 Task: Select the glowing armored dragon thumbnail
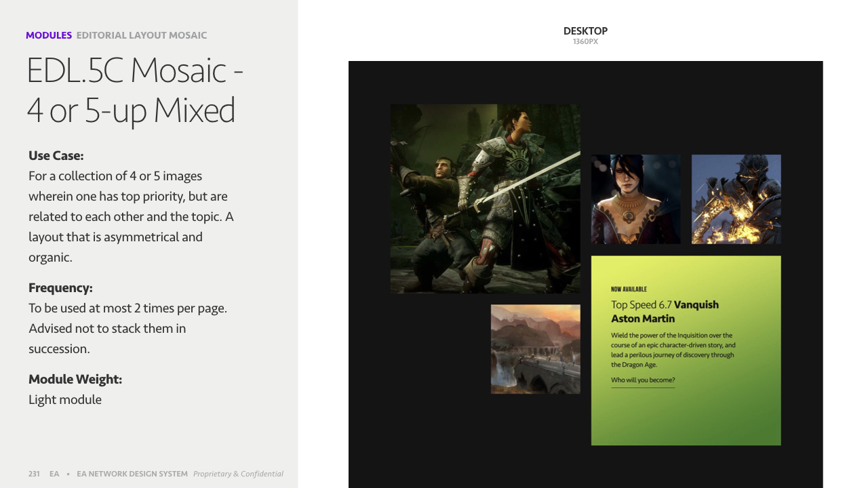click(736, 199)
